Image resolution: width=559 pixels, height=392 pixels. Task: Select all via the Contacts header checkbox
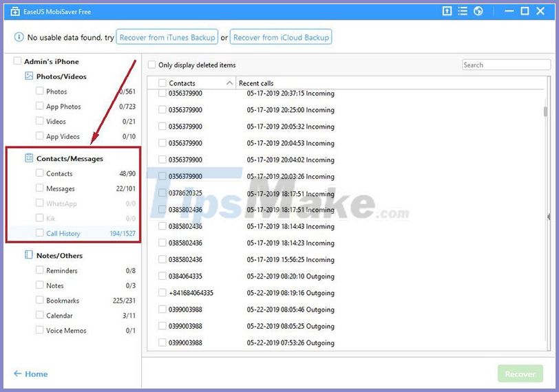pyautogui.click(x=162, y=83)
